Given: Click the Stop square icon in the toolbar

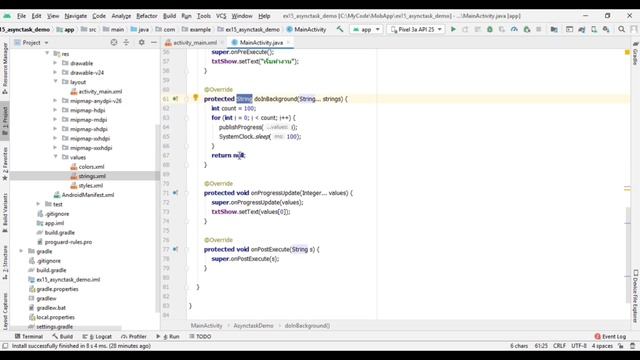Looking at the screenshot, I should pos(539,29).
